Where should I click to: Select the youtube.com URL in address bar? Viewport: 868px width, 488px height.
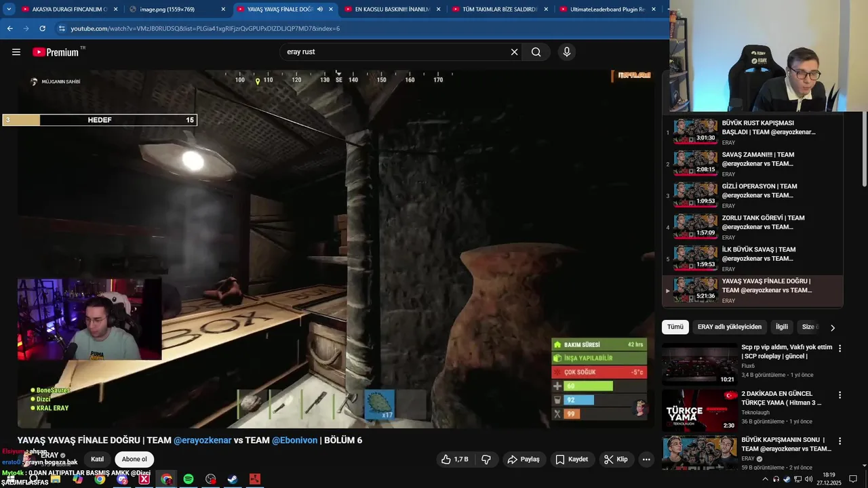205,28
